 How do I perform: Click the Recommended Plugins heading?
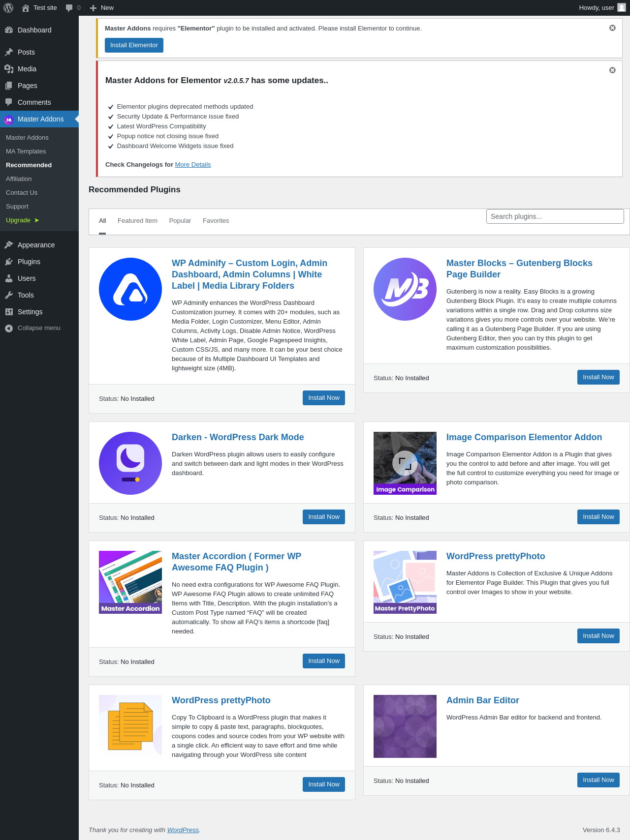click(134, 190)
